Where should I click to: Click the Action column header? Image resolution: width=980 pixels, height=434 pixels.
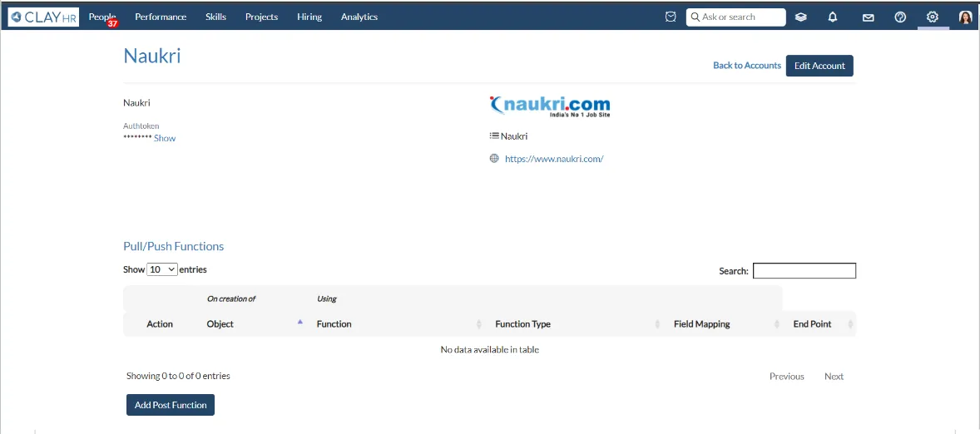pyautogui.click(x=160, y=324)
